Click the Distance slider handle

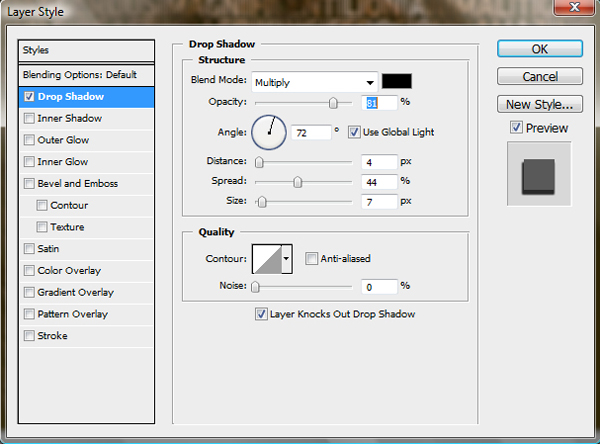tap(259, 162)
